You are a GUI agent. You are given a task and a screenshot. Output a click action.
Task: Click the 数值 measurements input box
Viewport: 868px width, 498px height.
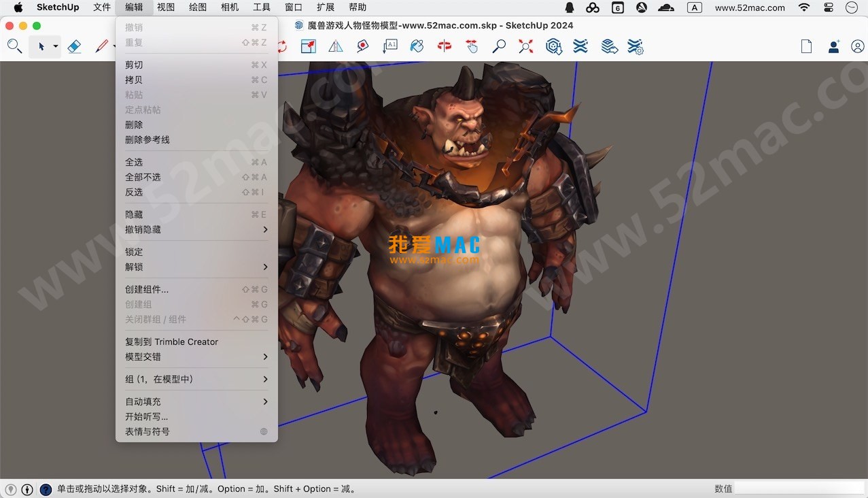pyautogui.click(x=799, y=488)
